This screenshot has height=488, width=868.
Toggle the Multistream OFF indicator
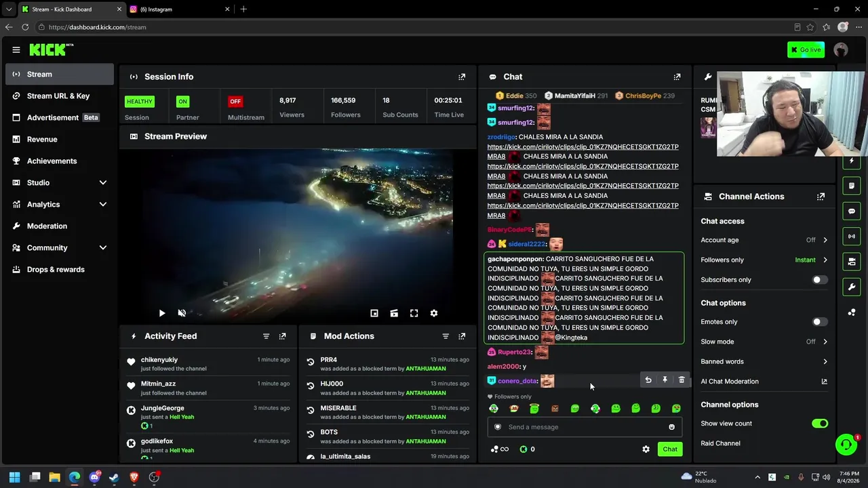(235, 102)
